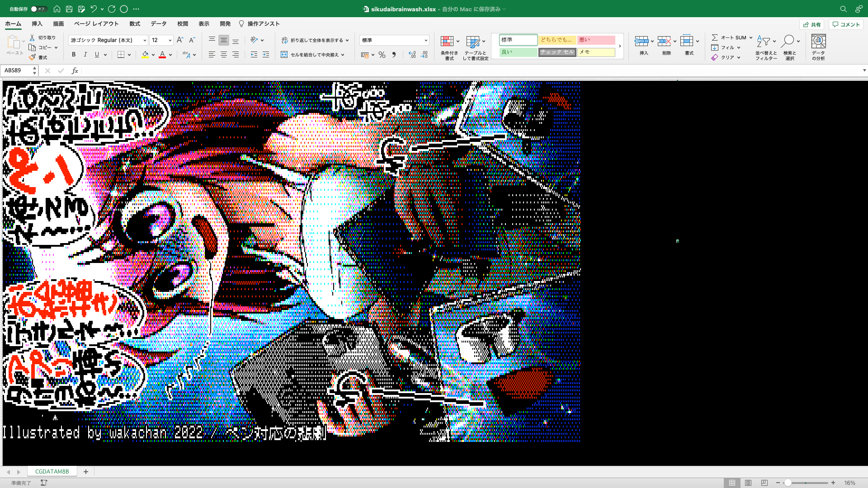This screenshot has height=488, width=868.
Task: Select the 書式 format painter brush
Action: pyautogui.click(x=38, y=57)
